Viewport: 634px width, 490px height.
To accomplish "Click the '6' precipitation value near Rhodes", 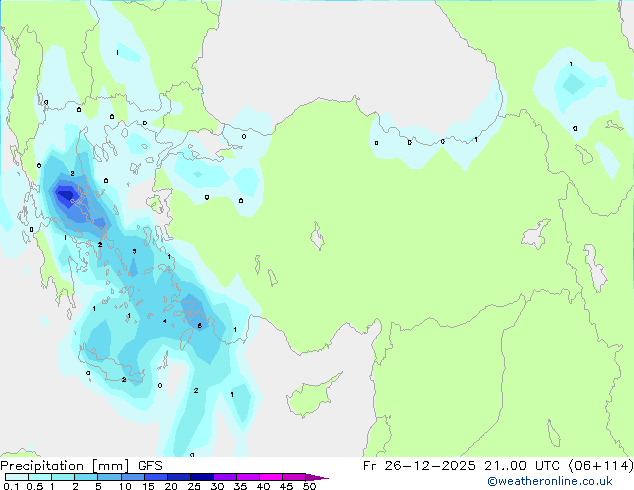I will 200,325.
